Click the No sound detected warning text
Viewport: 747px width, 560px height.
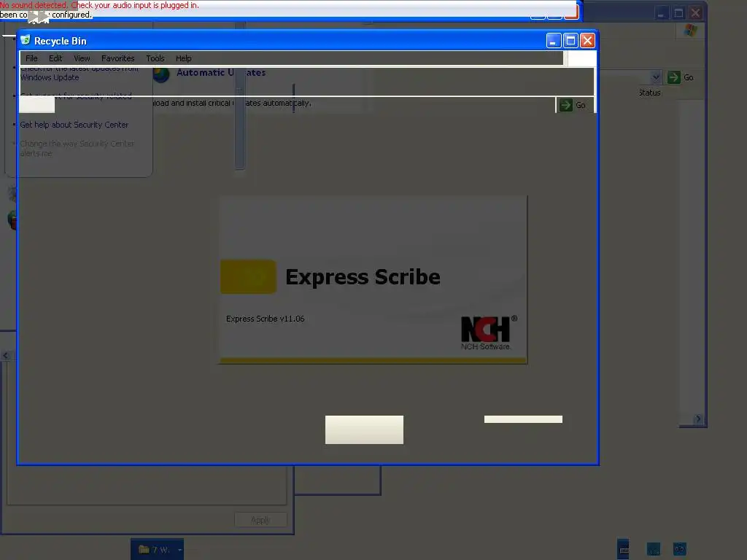[x=99, y=5]
